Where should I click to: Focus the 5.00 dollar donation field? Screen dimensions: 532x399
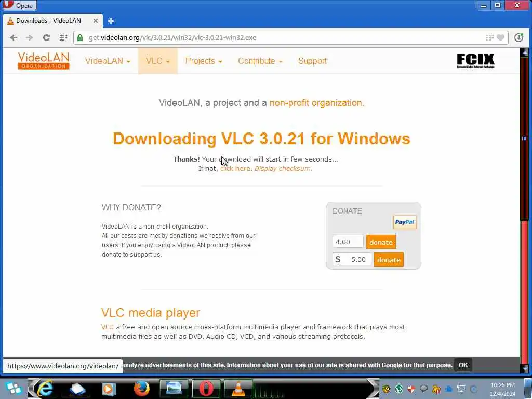(352, 260)
